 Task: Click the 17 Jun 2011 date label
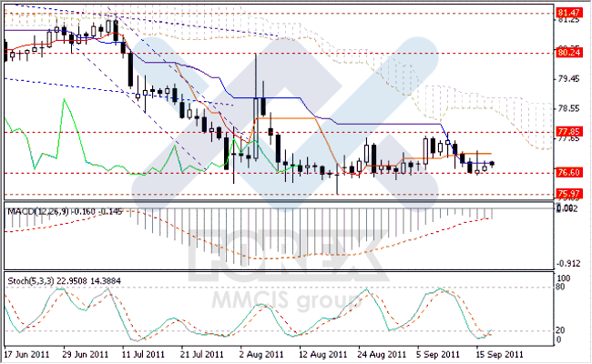pyautogui.click(x=26, y=355)
